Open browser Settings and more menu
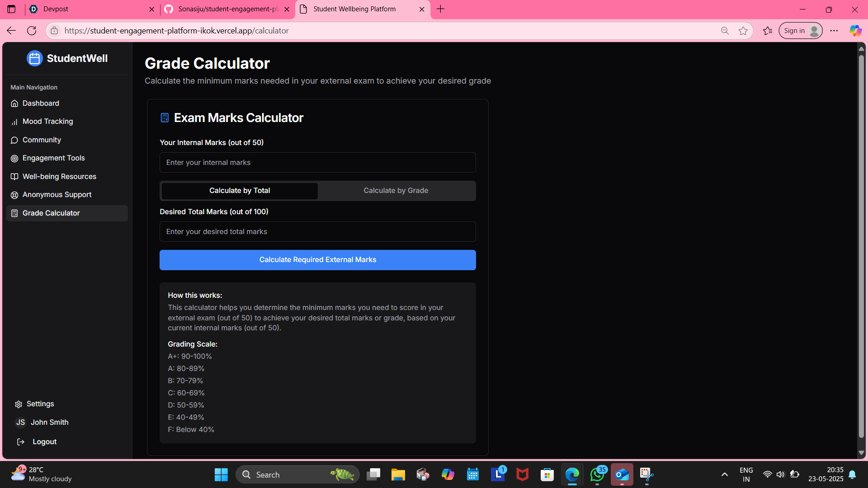 (834, 31)
